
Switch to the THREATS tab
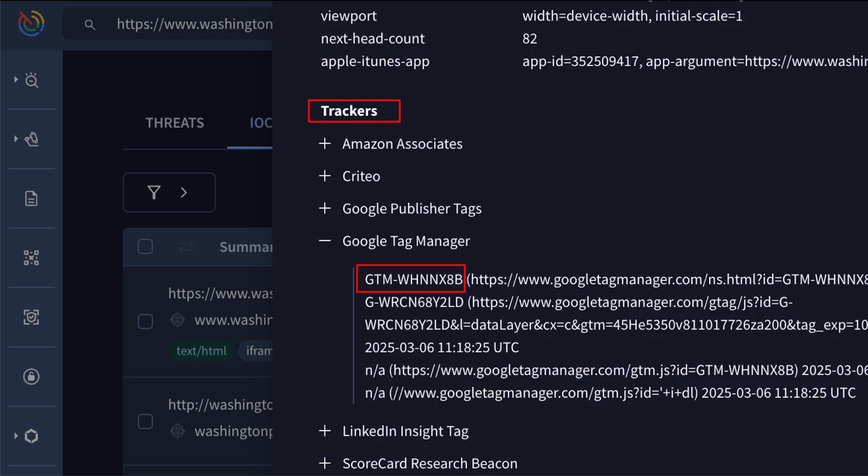pyautogui.click(x=175, y=123)
